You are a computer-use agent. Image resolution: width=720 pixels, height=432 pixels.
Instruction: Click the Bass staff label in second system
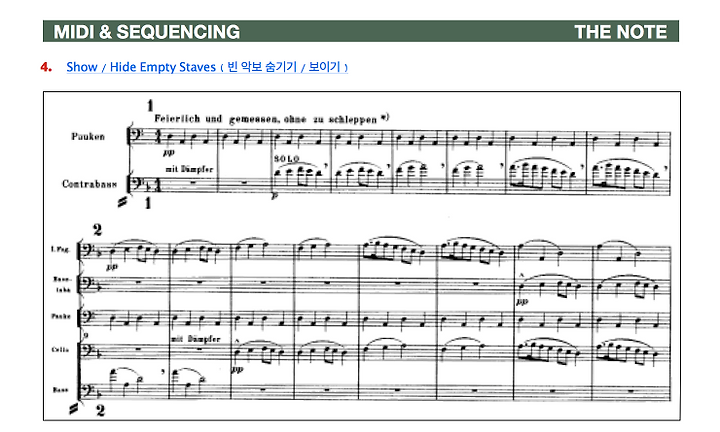61,390
